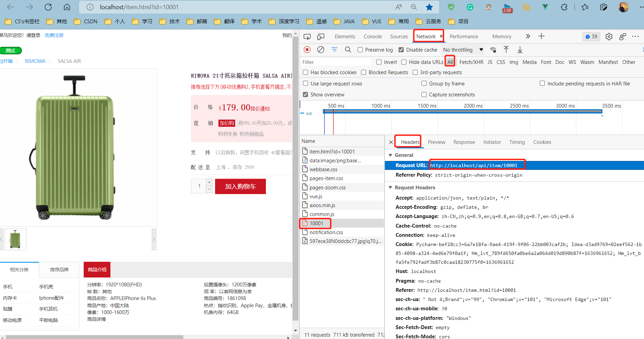Go to the browser home page
644x339 pixels.
coord(67,7)
